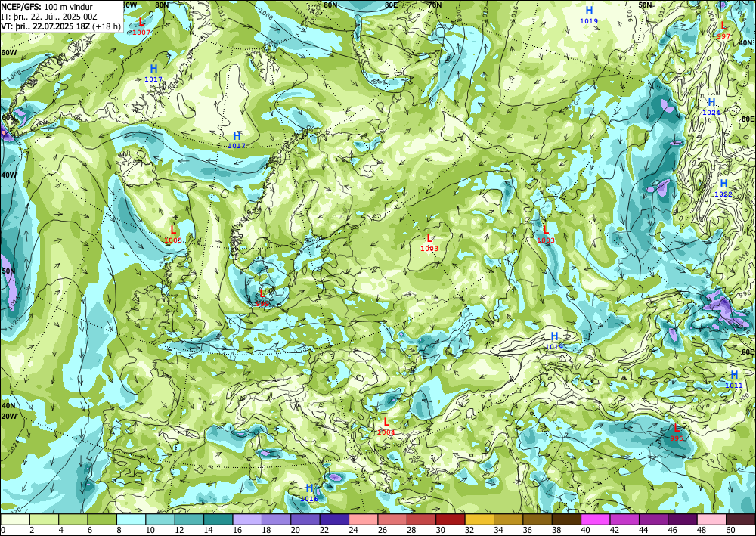Pick the 16–18 lavender legend swatch
This screenshot has width=756, height=536.
click(x=247, y=519)
